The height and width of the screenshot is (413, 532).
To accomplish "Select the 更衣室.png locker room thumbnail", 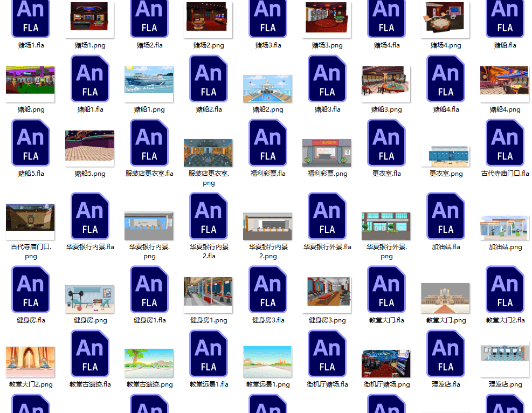I will [x=445, y=156].
